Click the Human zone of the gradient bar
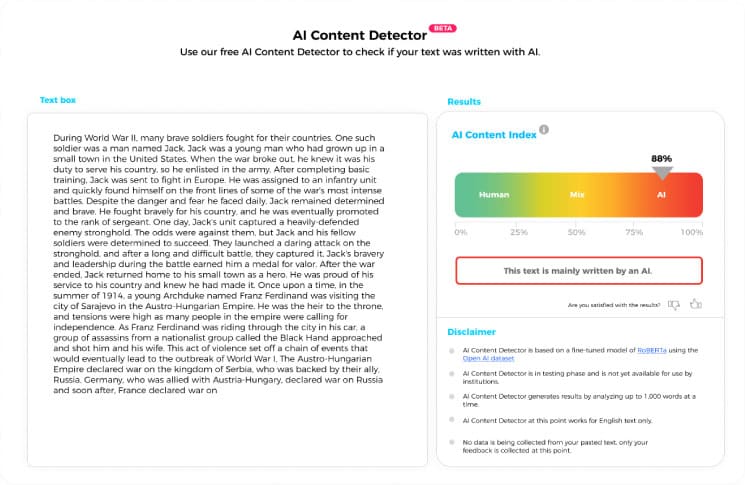 [x=494, y=195]
